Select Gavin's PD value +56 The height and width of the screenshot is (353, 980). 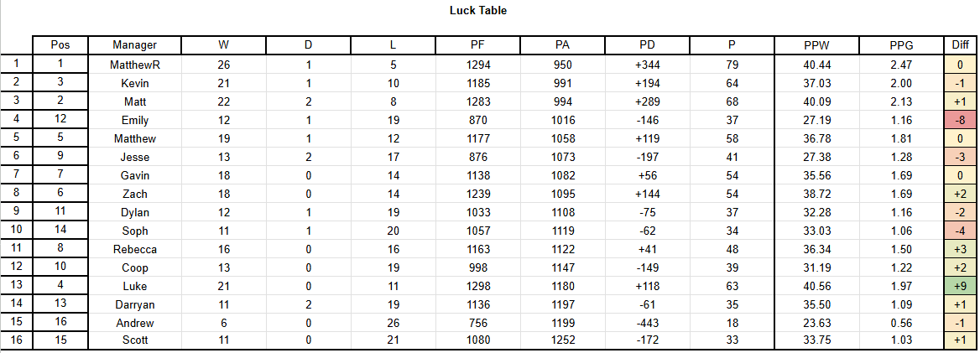(648, 175)
